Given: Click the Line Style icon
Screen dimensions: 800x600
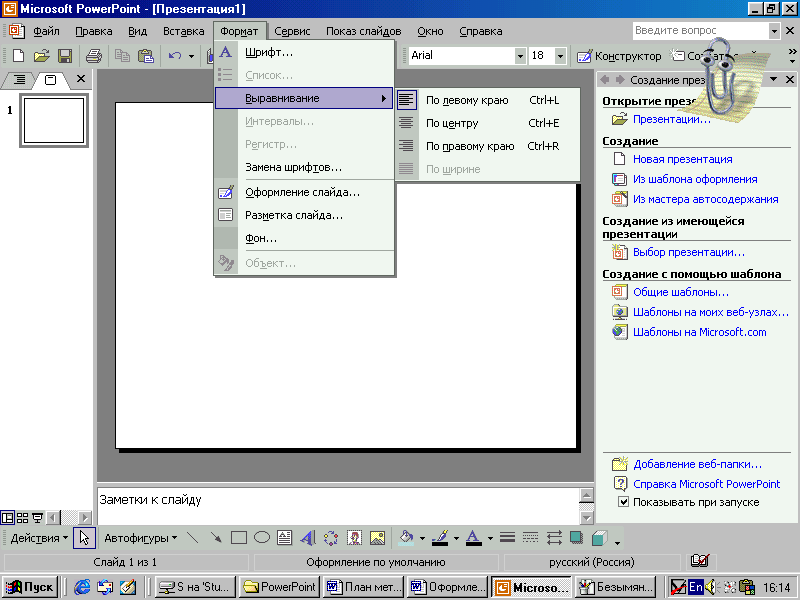Looking at the screenshot, I should 507,538.
